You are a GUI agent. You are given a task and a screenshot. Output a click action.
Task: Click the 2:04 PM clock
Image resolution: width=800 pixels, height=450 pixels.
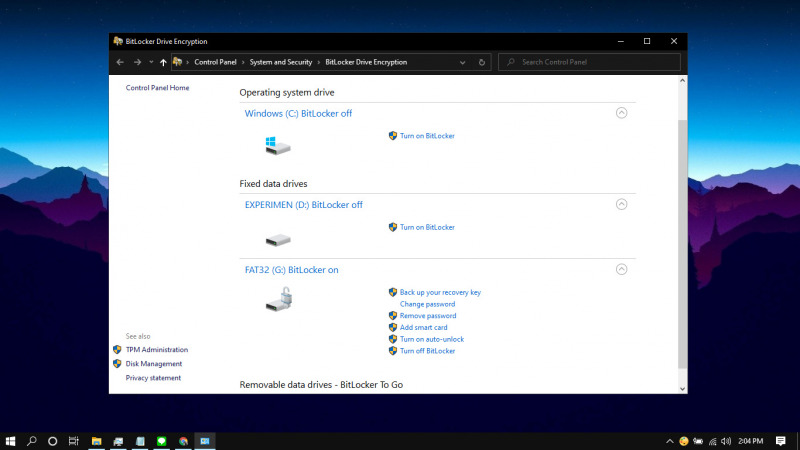click(751, 441)
